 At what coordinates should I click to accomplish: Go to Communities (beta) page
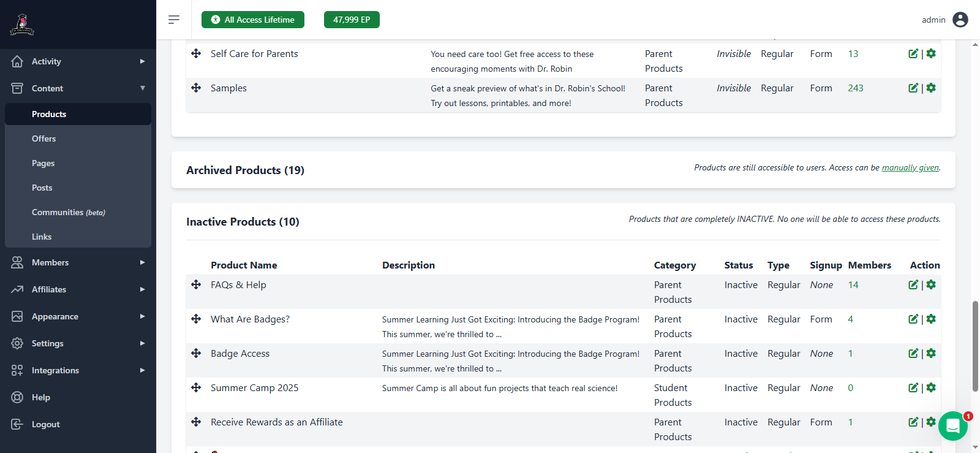[68, 212]
